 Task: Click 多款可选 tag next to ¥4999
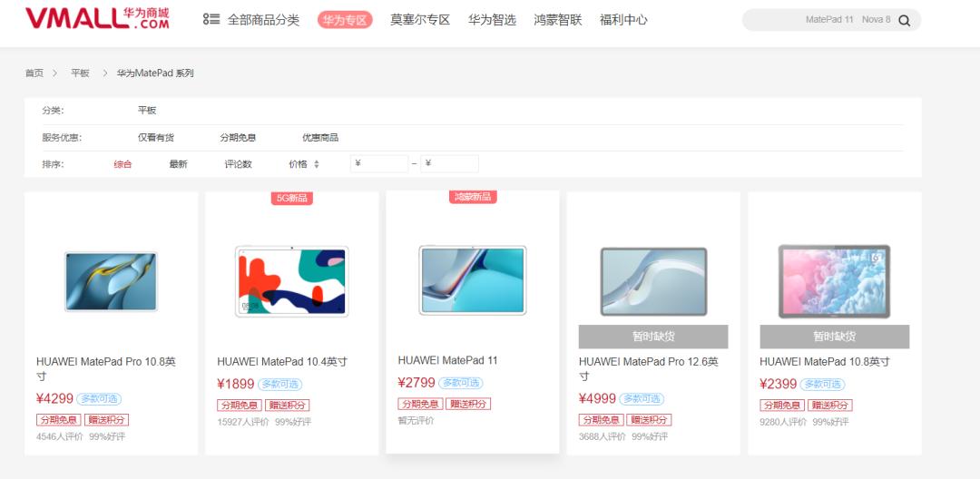point(642,399)
